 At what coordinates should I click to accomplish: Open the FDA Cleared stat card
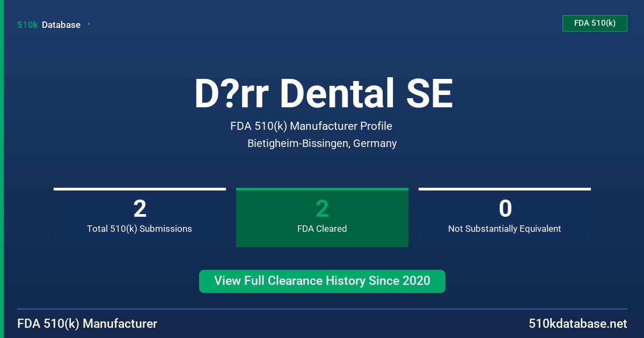(x=322, y=217)
